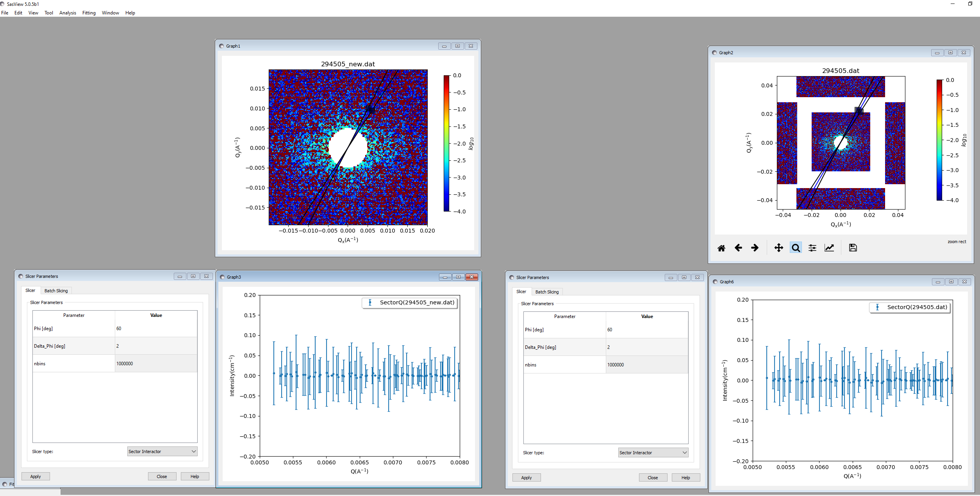980x496 pixels.
Task: Reset Graph2 view using the Home icon
Action: click(x=721, y=247)
